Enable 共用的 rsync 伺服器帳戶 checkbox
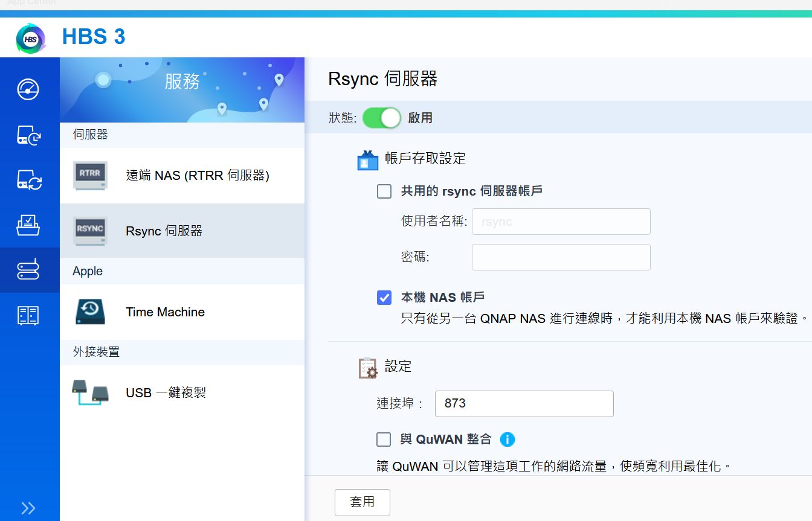Image resolution: width=812 pixels, height=521 pixels. 384,191
